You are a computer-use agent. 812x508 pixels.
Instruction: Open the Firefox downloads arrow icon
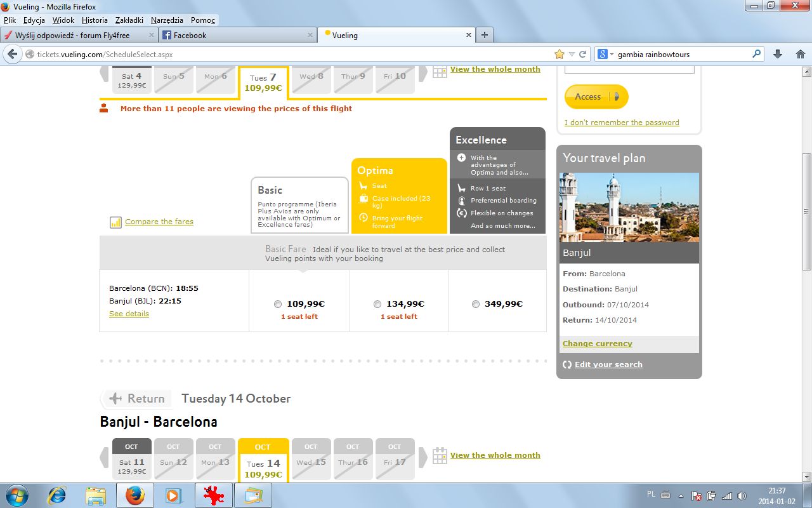coord(778,54)
